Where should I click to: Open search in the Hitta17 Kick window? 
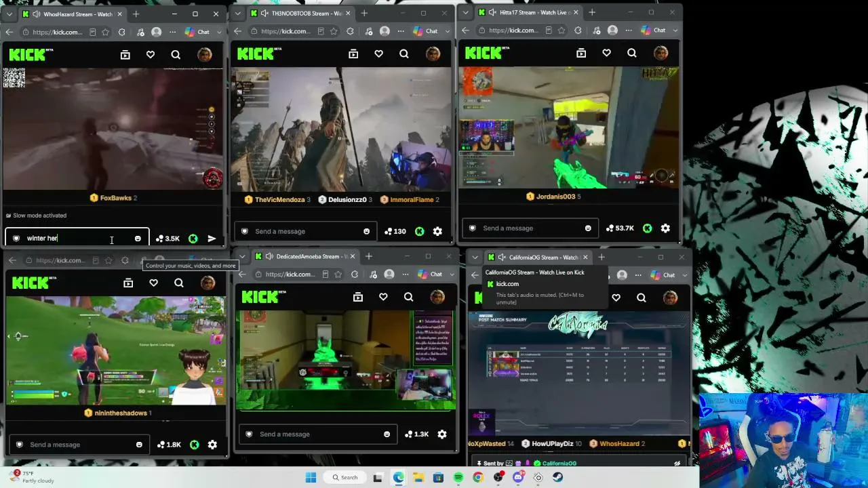coord(631,53)
